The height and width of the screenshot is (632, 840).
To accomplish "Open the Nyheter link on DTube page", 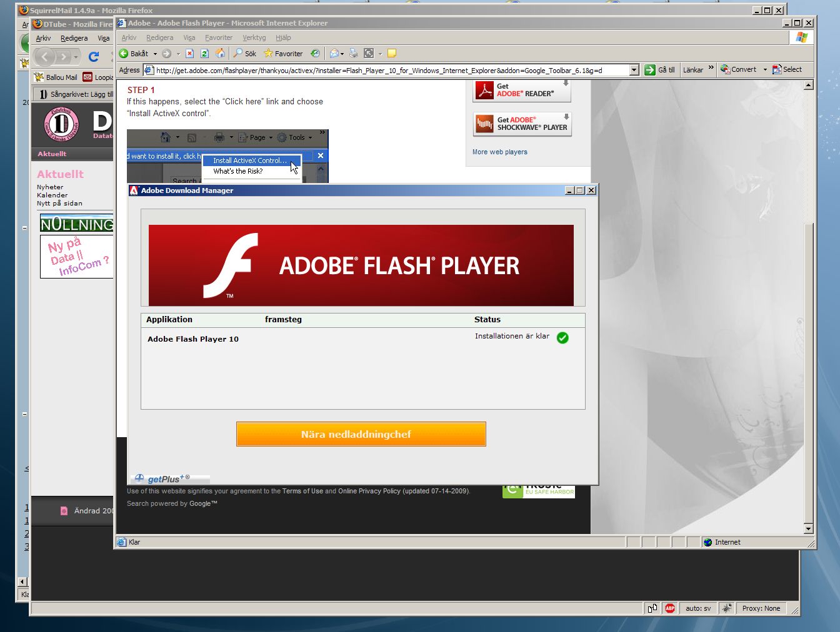I will [50, 187].
